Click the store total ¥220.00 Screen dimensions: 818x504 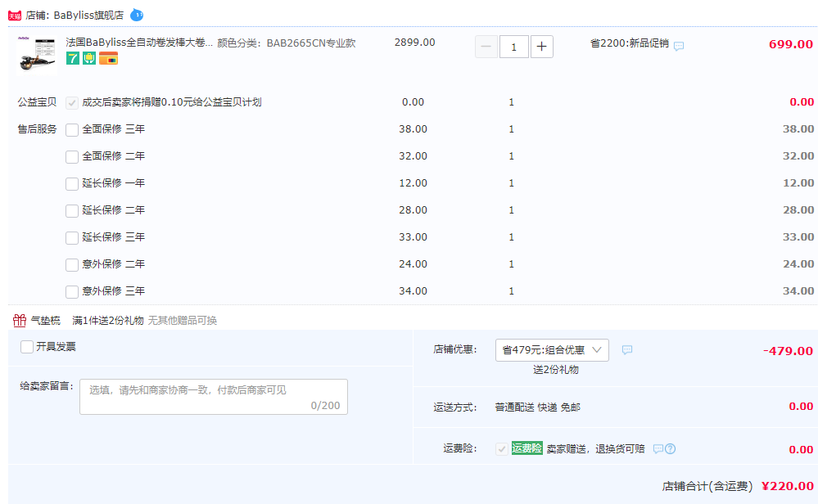[x=787, y=486]
